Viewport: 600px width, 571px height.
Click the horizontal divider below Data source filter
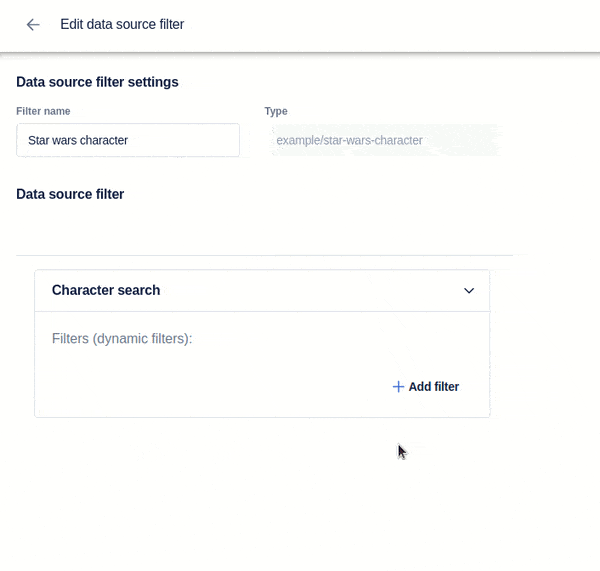[x=264, y=255]
